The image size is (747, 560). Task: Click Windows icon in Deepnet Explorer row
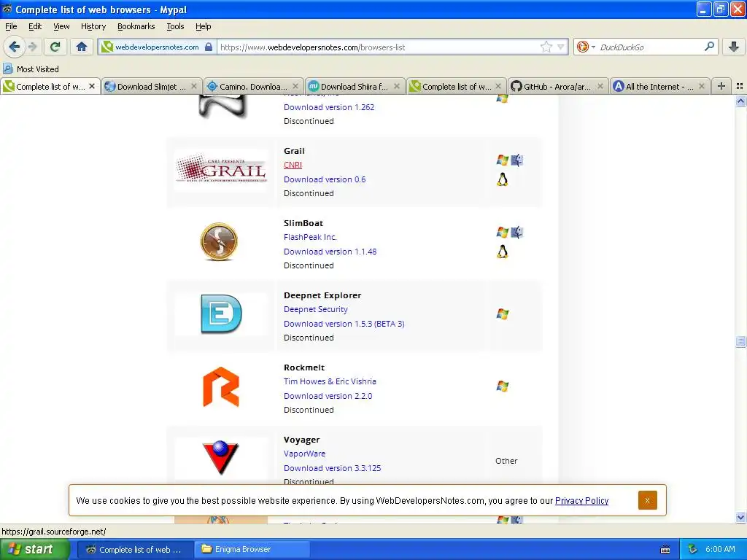pos(502,314)
